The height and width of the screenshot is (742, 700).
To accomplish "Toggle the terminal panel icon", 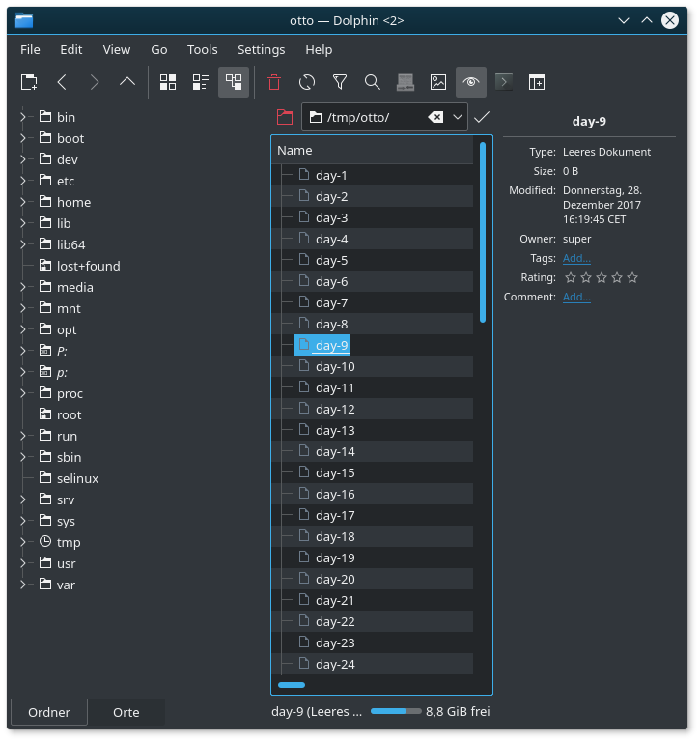I will pos(504,82).
